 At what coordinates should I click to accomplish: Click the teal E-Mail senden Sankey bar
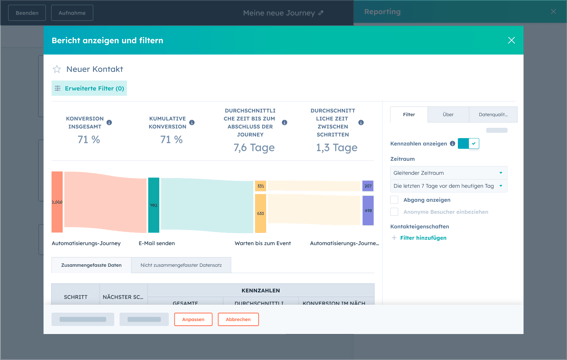click(x=154, y=205)
